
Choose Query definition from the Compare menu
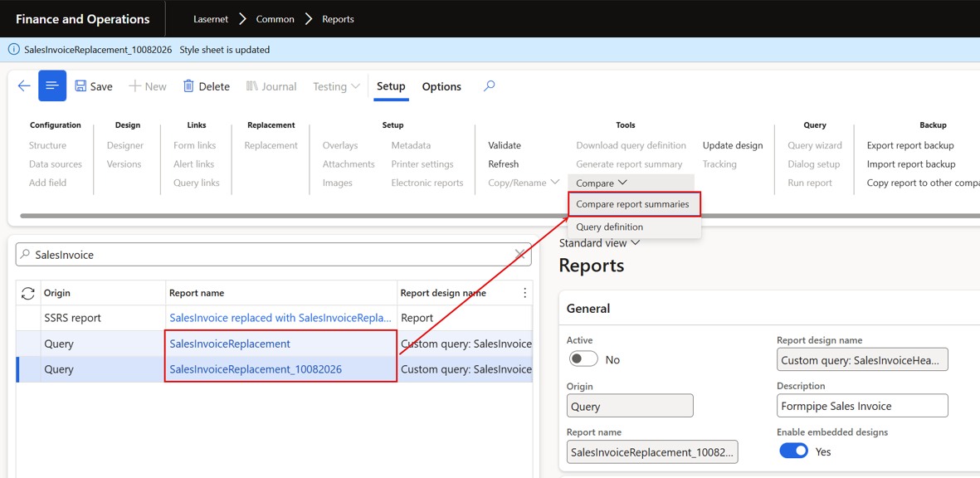coord(609,227)
